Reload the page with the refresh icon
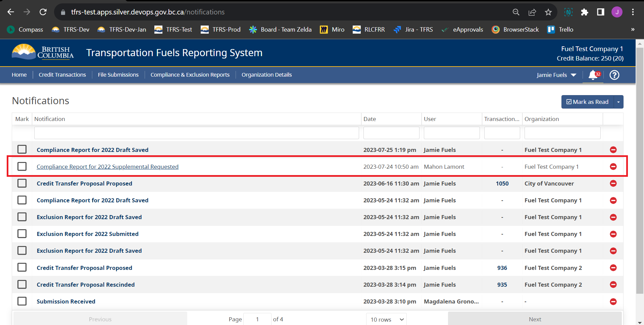The image size is (644, 325). click(43, 12)
